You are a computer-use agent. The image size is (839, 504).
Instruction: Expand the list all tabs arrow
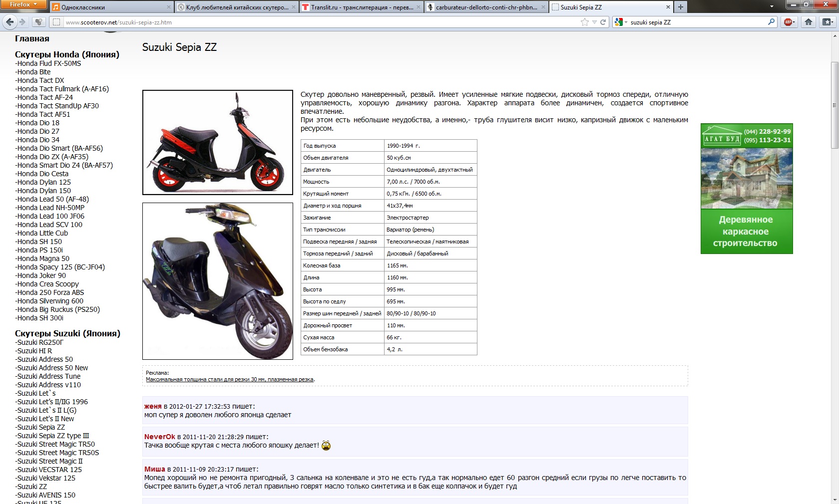coord(772,7)
